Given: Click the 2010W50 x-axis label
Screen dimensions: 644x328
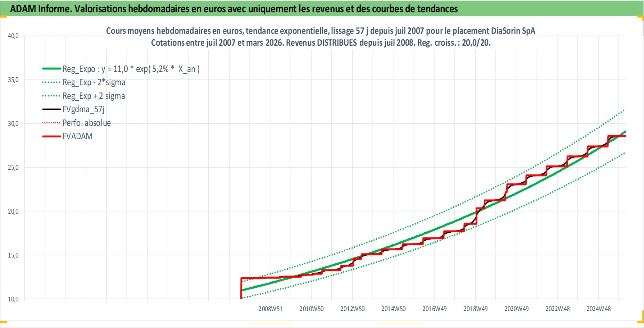Looking at the screenshot, I should (x=312, y=309).
